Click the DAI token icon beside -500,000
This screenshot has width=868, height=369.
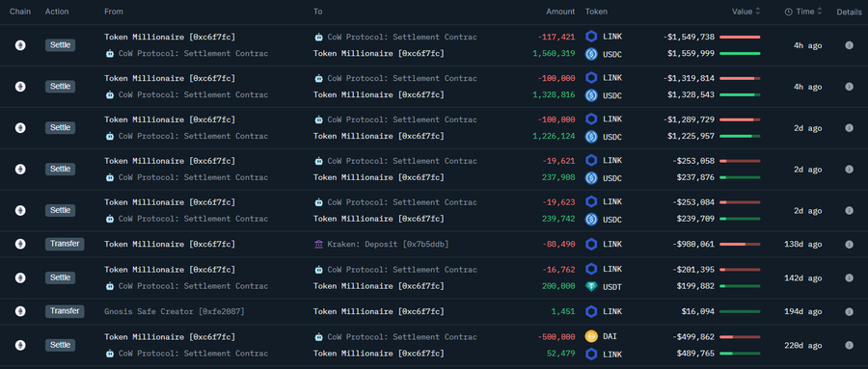(591, 336)
